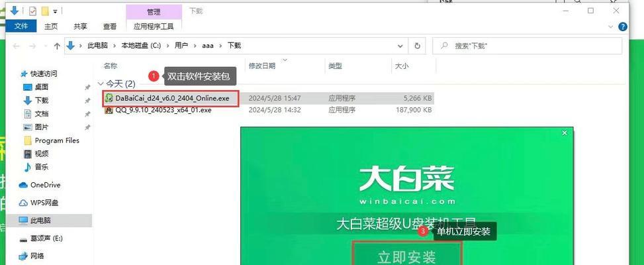Switch to the 共享 ribbon tab
This screenshot has height=265, width=644.
80,26
